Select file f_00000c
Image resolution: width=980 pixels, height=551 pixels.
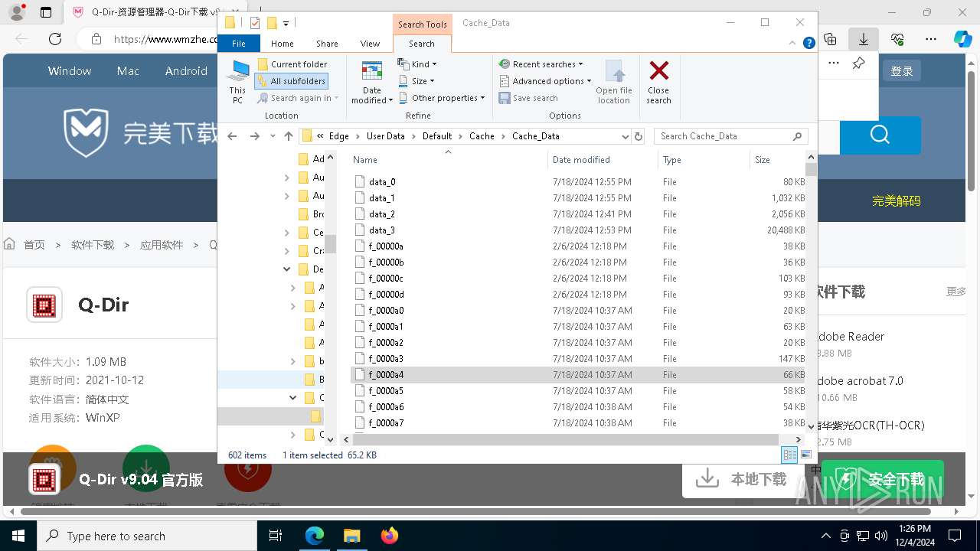coord(578,279)
